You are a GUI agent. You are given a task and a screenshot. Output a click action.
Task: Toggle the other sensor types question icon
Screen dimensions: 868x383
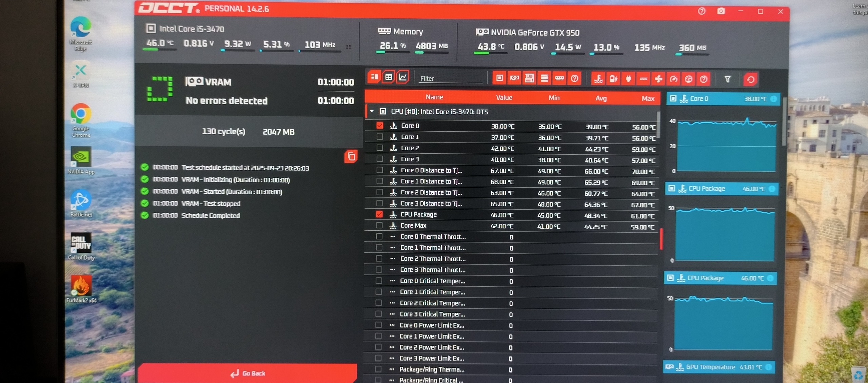click(x=704, y=79)
